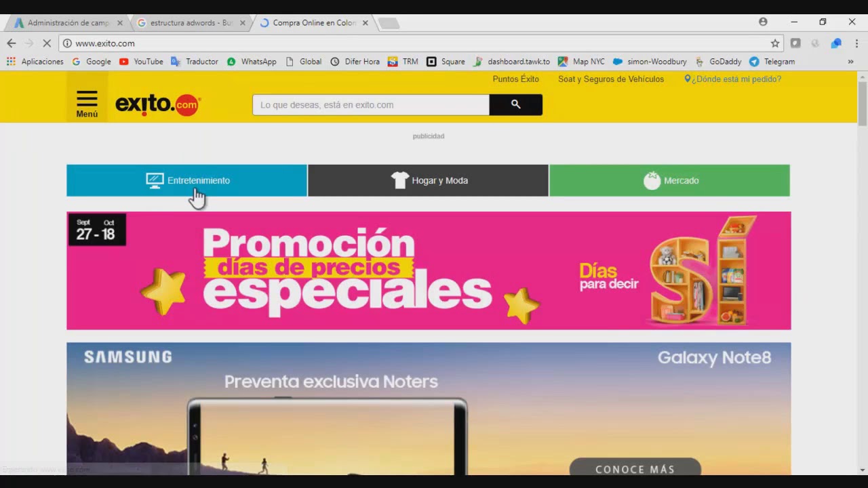Open the Map NYC bookmark
The height and width of the screenshot is (488, 868).
(581, 62)
